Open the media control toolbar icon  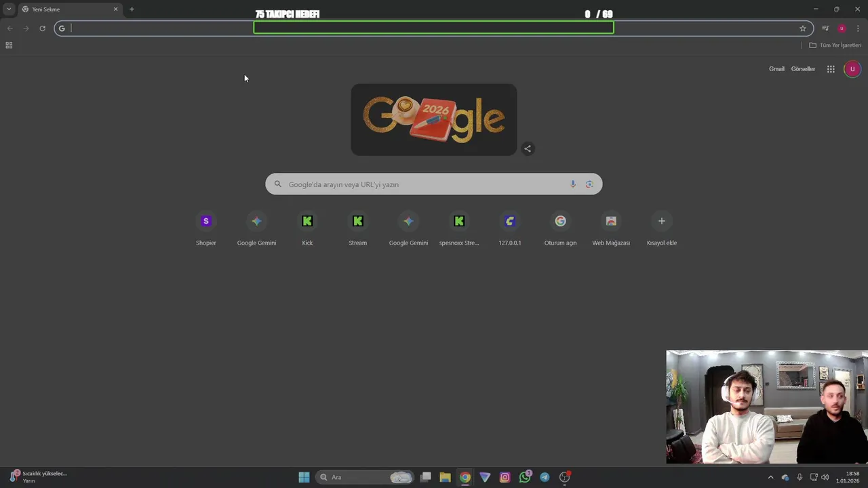[825, 28]
